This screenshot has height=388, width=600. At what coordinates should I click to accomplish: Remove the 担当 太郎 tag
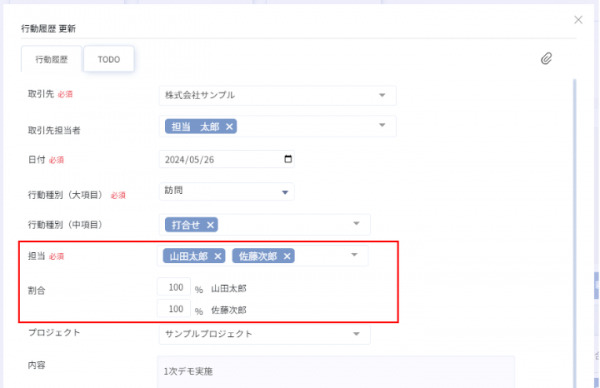pos(229,127)
